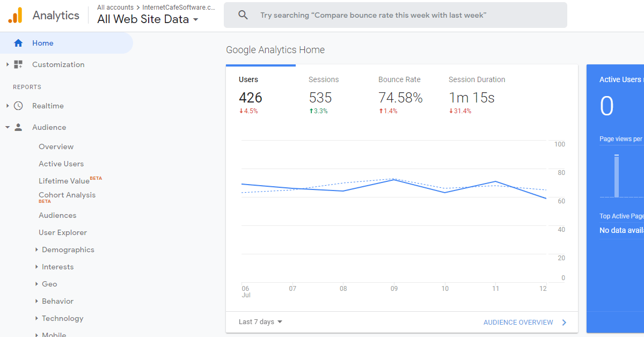This screenshot has width=644, height=337.
Task: Click the Session Duration change of 31.4%
Action: [x=460, y=111]
